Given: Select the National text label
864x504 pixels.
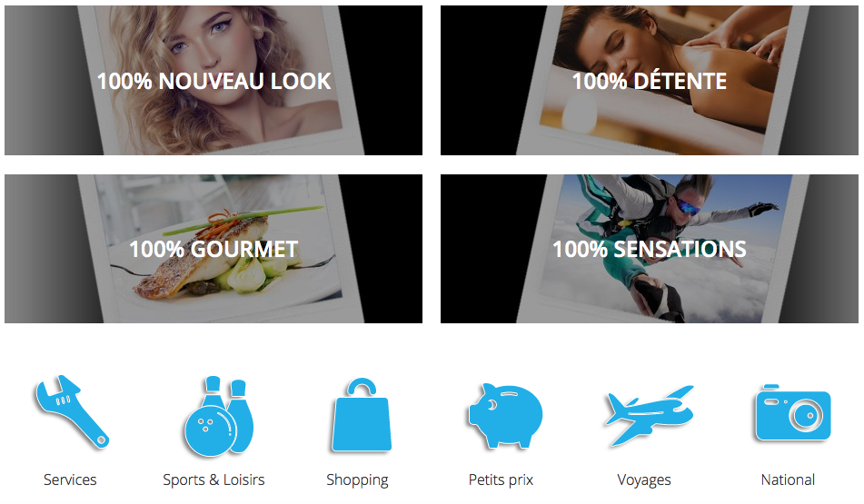Looking at the screenshot, I should pyautogui.click(x=788, y=479).
